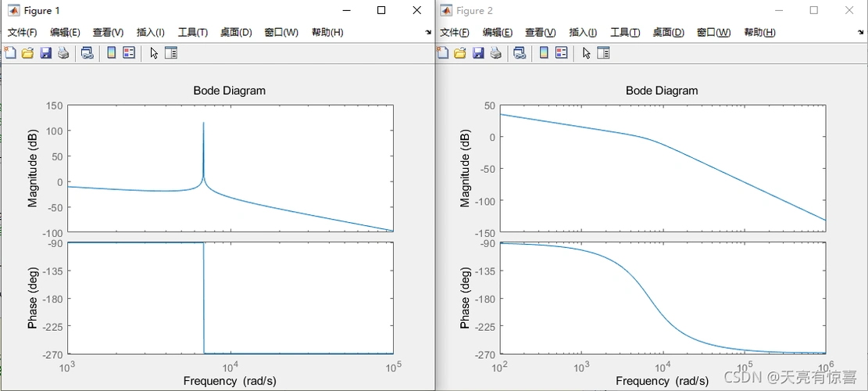Toggle Property Inspector in Figure 2 toolbar
The image size is (868, 391).
(603, 53)
